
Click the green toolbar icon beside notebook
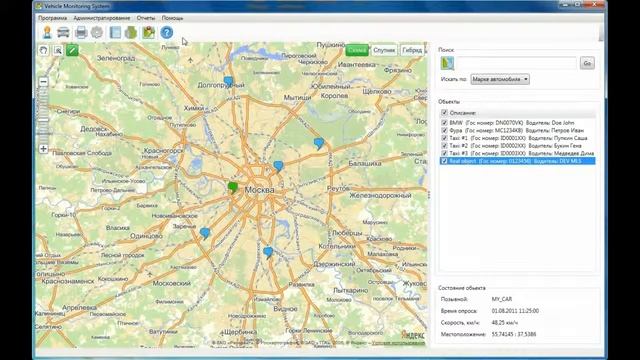[x=131, y=32]
